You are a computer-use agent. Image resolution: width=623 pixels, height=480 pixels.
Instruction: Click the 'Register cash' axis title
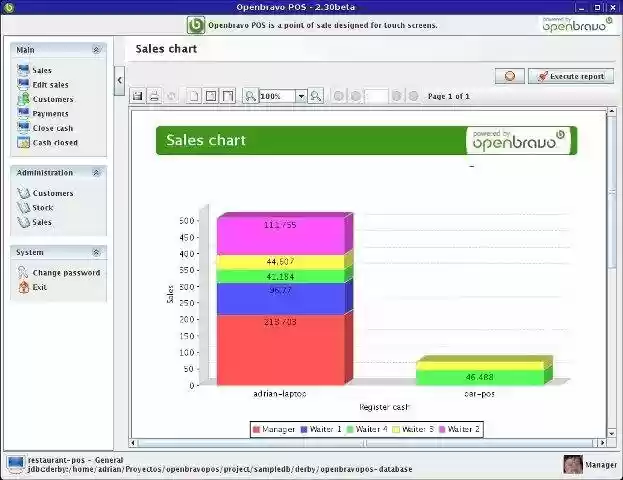point(384,407)
